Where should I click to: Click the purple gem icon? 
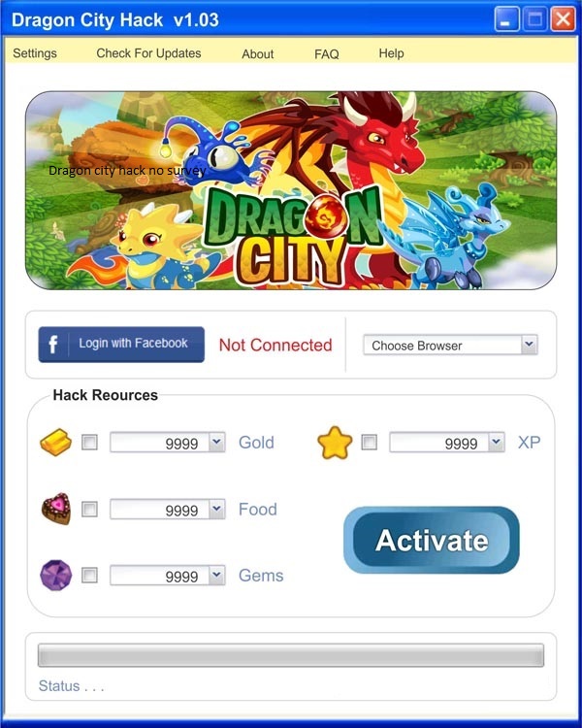(56, 576)
